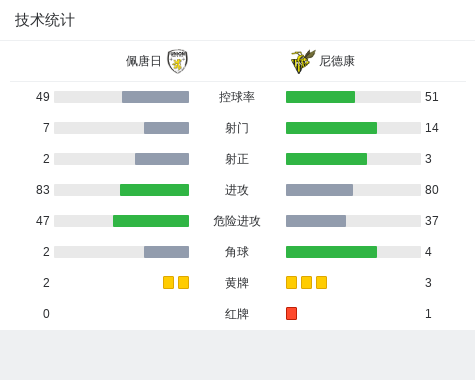The height and width of the screenshot is (380, 475).
Task: Click 尼德康's first yellow card icon
Action: pyautogui.click(x=291, y=282)
